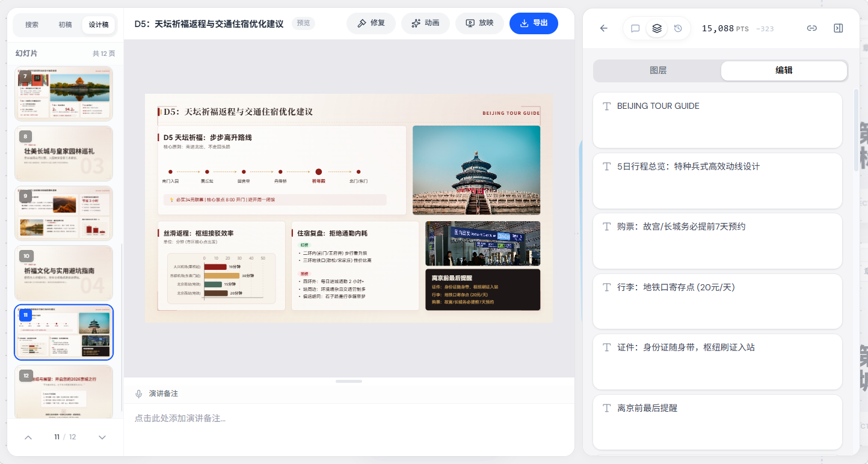Click the 共 12 页 page count label
This screenshot has height=464, width=868.
103,53
